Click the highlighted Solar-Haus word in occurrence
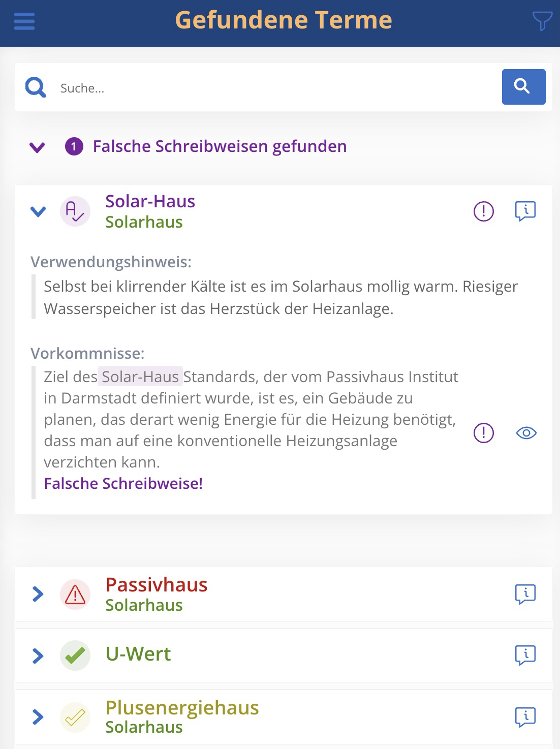Viewport: 560px width, 749px height. click(140, 377)
